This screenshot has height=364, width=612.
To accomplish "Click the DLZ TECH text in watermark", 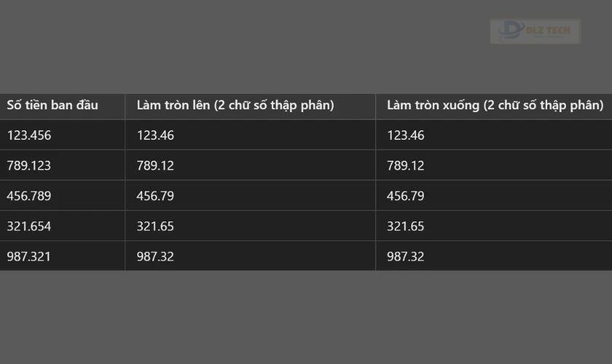I will click(x=548, y=30).
